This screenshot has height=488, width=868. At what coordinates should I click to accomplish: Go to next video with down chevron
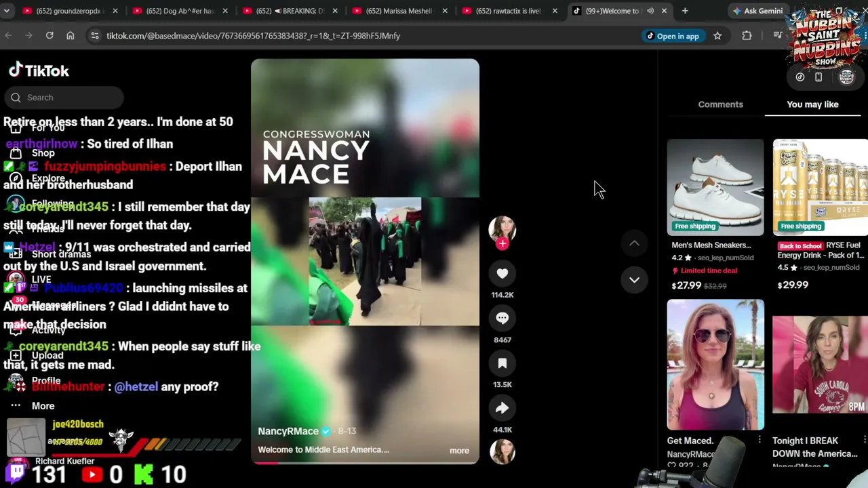[634, 280]
